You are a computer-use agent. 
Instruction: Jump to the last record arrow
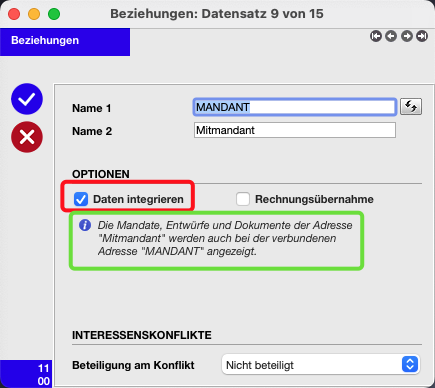point(422,36)
